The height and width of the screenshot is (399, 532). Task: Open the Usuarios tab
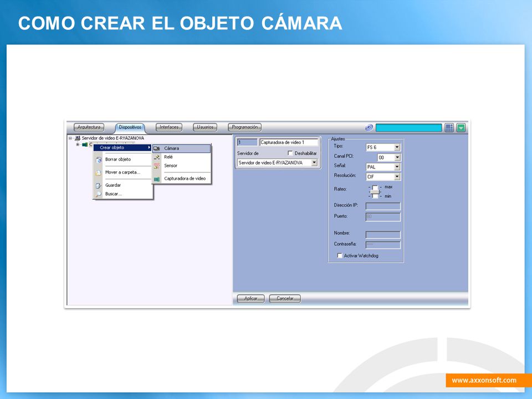(205, 127)
